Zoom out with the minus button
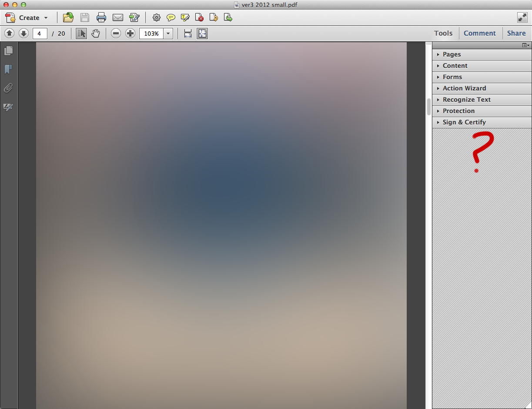 [116, 34]
